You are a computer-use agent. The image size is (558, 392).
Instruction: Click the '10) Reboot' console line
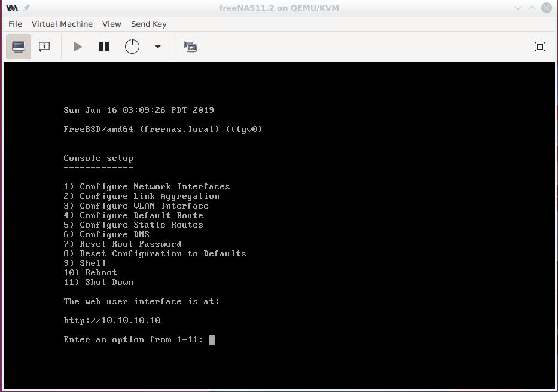point(90,273)
